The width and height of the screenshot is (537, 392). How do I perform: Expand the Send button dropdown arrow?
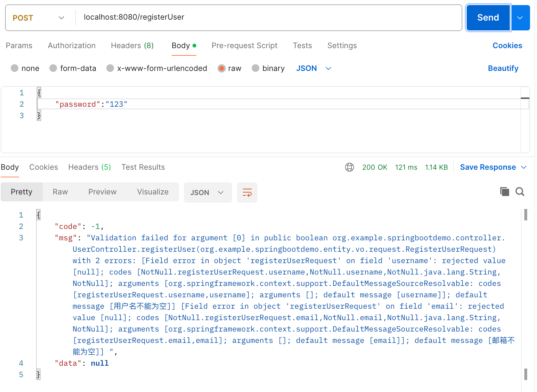coord(520,18)
